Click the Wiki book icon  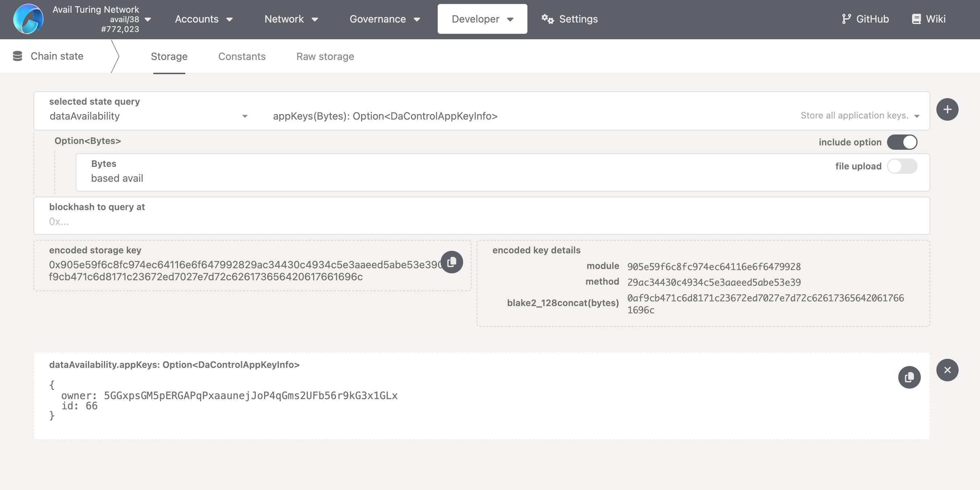coord(916,19)
